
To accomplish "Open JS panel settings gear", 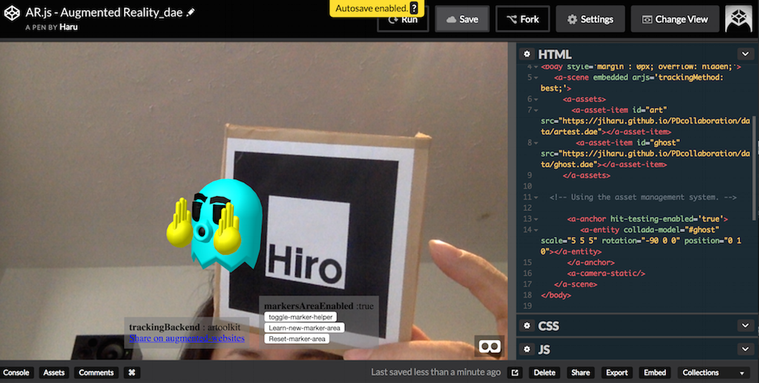I will (527, 349).
